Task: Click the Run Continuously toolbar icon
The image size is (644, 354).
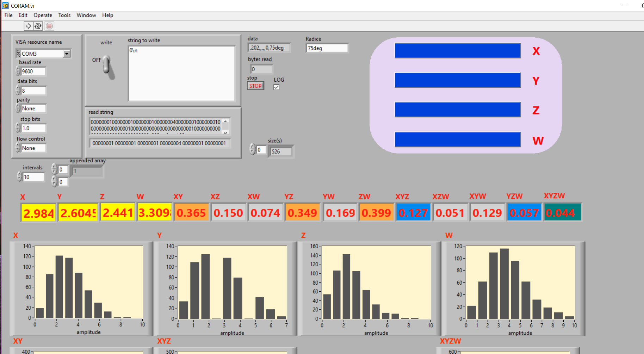Action: point(38,26)
